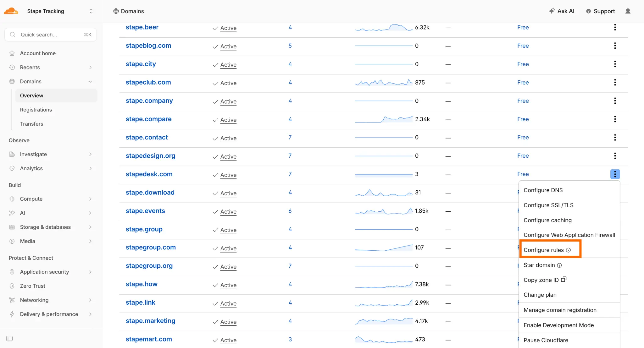Collapse the sidebar panel icon
This screenshot has width=644, height=348.
click(x=9, y=338)
